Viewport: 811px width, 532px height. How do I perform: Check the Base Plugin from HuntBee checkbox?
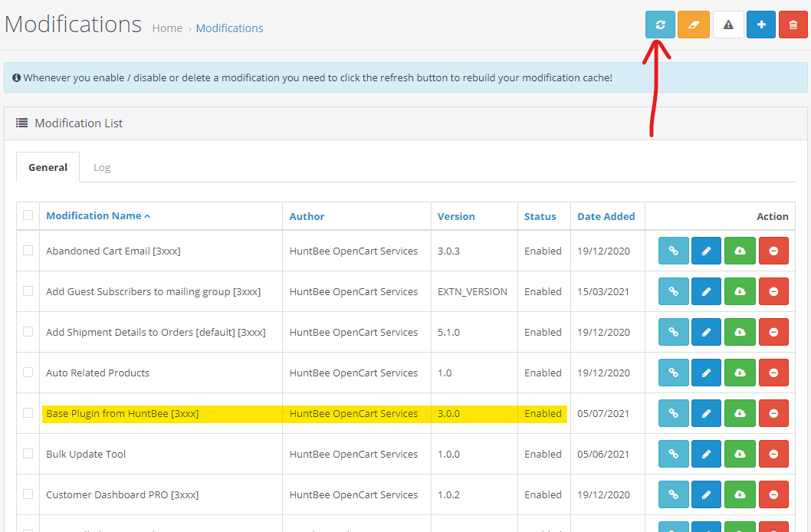tap(28, 412)
